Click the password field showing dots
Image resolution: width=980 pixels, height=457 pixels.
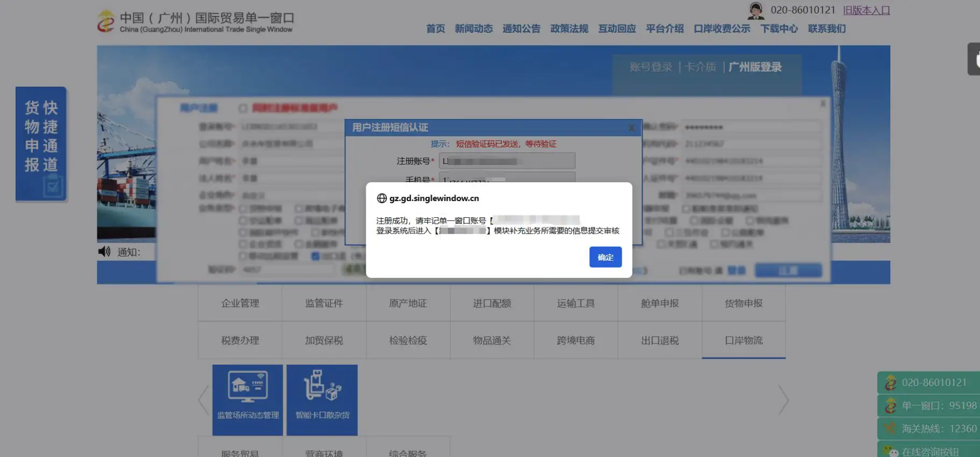pos(751,127)
